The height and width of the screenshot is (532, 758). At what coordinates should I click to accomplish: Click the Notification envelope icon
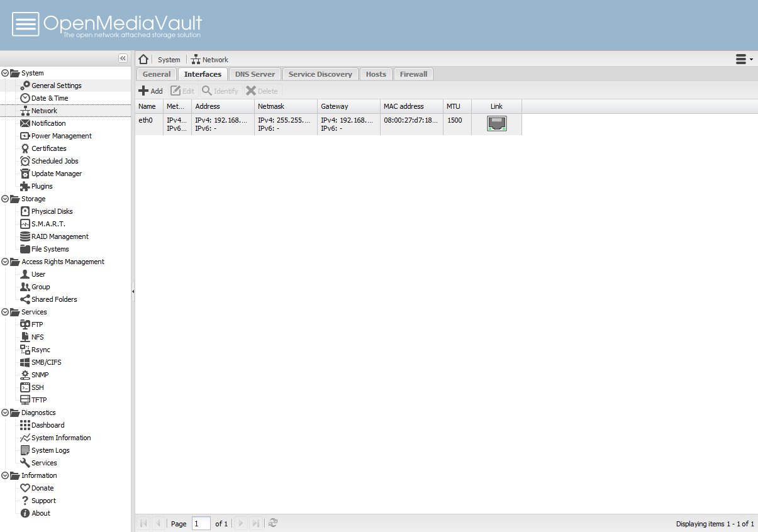tap(25, 123)
